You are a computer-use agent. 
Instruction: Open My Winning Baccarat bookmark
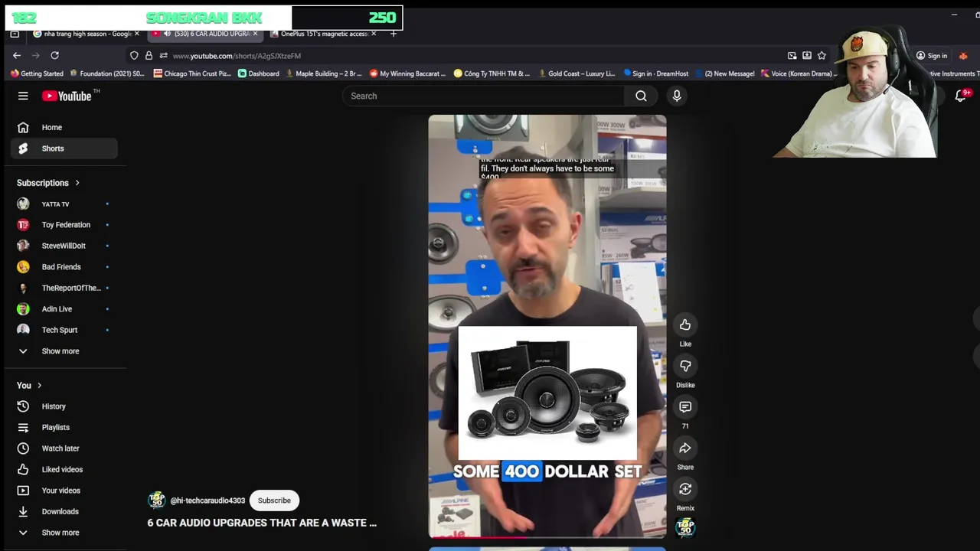408,73
